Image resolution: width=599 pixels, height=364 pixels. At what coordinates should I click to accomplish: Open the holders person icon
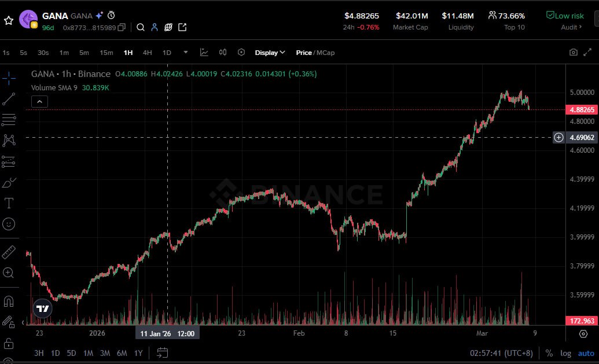click(x=155, y=27)
